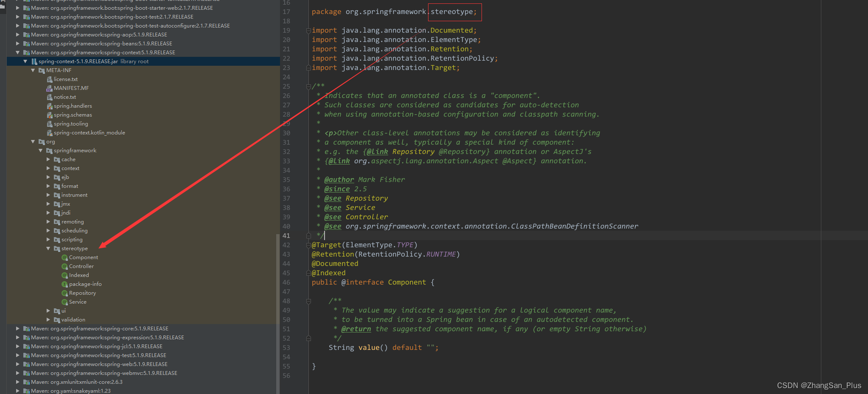Expand the context package
Viewport: 868px width, 394px height.
pyautogui.click(x=48, y=168)
